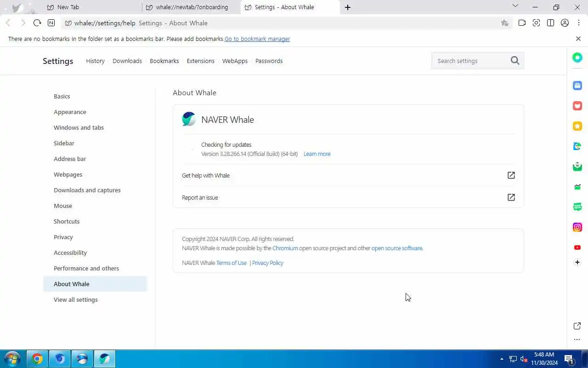This screenshot has width=588, height=368.
Task: Select Privacy settings category
Action: click(x=63, y=237)
